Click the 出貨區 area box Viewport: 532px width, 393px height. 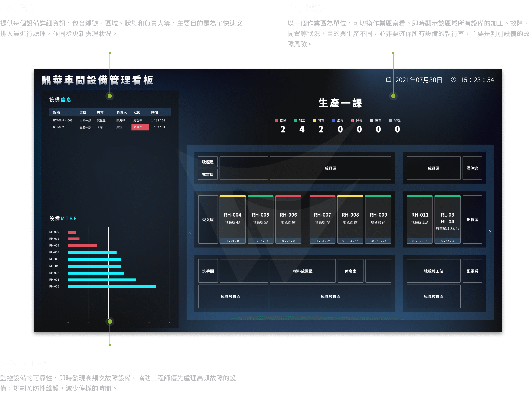(x=472, y=220)
